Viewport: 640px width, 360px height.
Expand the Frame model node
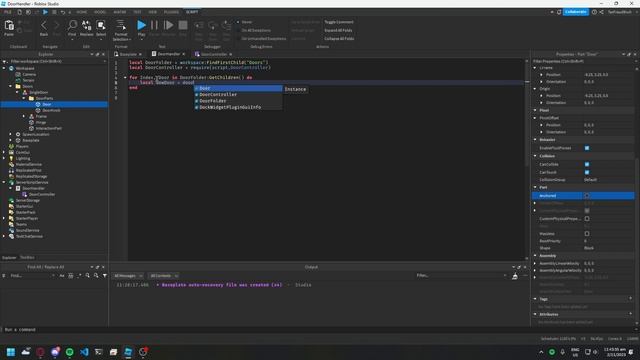tap(24, 116)
